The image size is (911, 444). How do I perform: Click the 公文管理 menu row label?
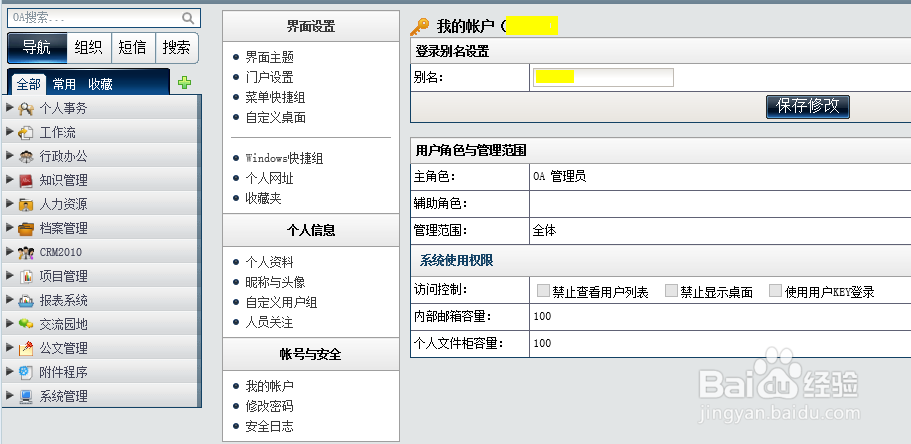[63, 349]
